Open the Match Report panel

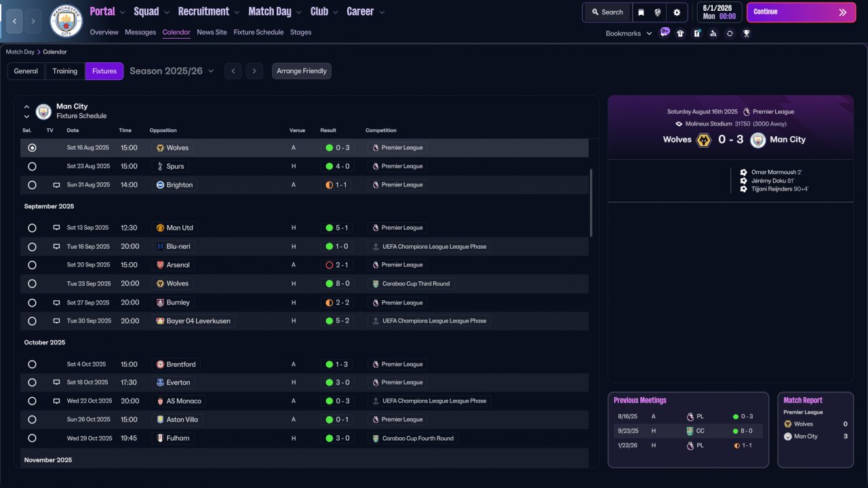coord(815,430)
